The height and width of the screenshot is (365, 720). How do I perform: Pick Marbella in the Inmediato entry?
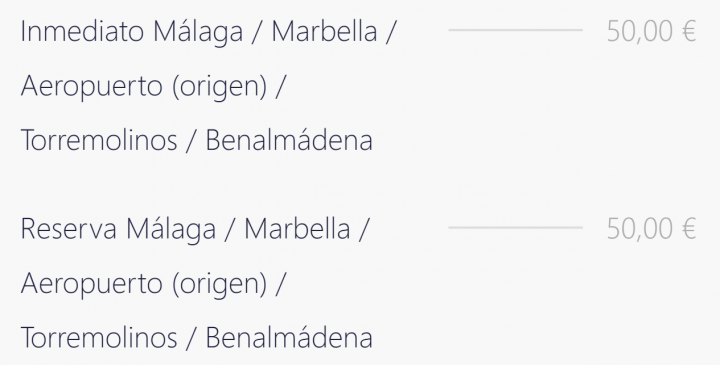click(324, 31)
